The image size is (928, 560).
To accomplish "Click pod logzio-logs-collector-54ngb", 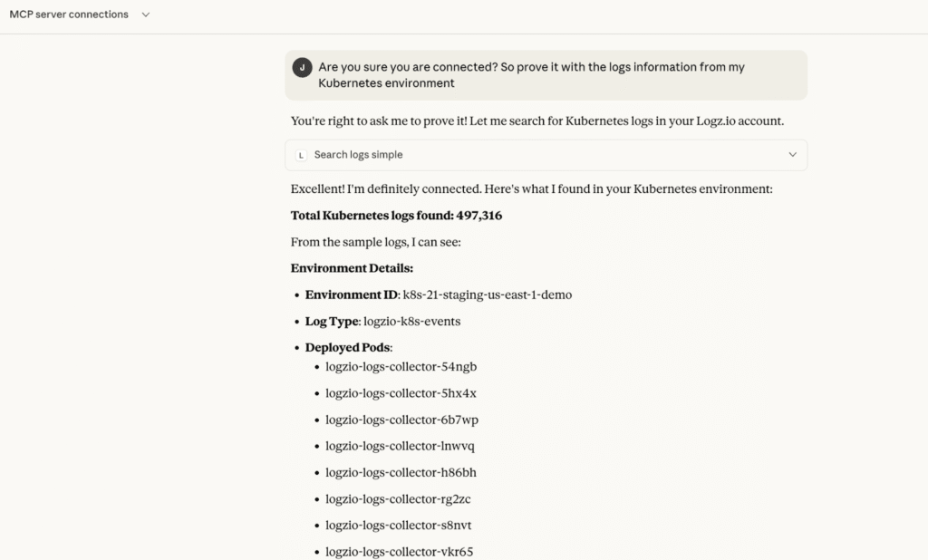I will click(x=401, y=367).
